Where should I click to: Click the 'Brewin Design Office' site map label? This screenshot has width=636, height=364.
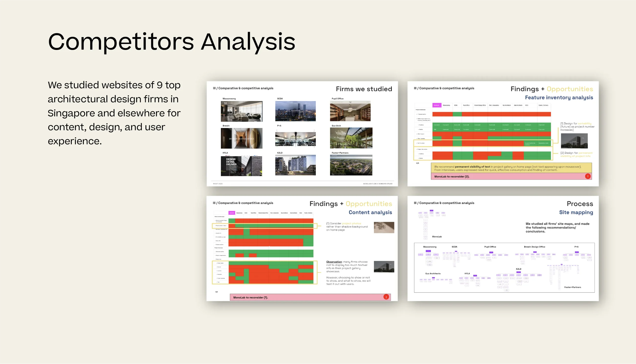coord(534,247)
